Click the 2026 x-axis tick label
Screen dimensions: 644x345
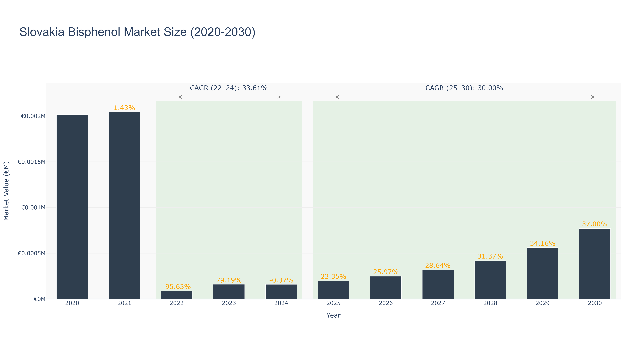pos(385,303)
